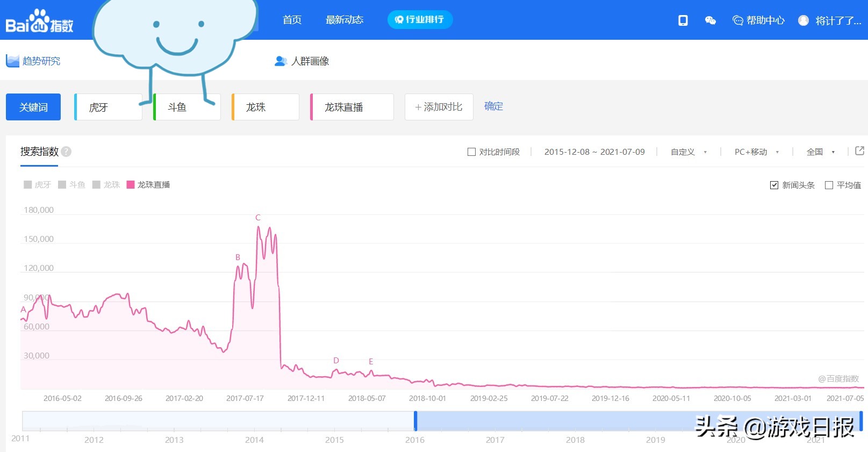
Task: Open the WeChat icon in header
Action: (711, 20)
